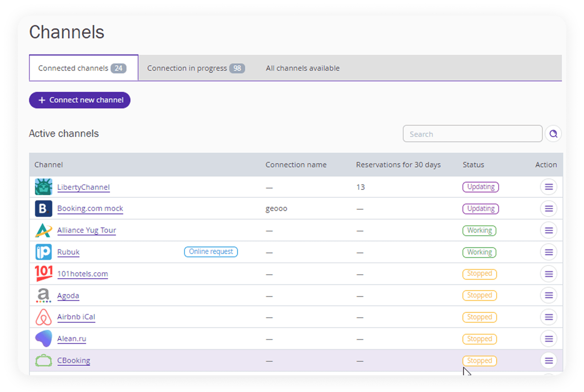Open the All channels available tab
Image resolution: width=584 pixels, height=392 pixels.
(303, 68)
